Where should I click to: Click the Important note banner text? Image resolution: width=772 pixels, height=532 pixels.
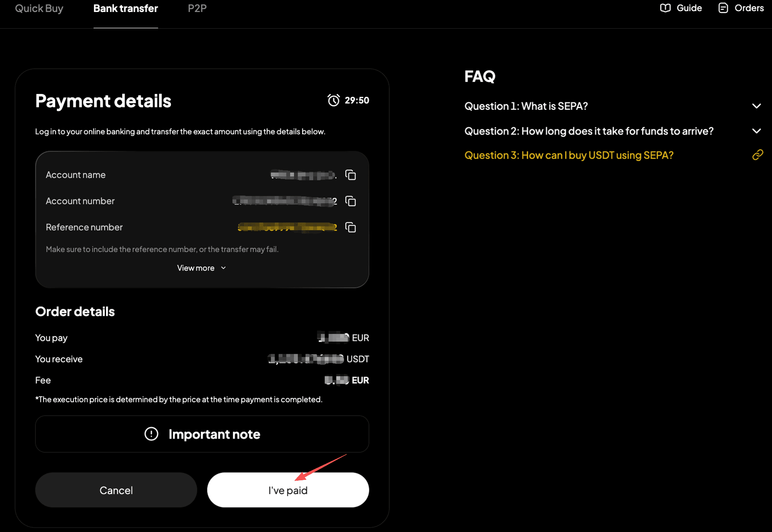(x=214, y=434)
